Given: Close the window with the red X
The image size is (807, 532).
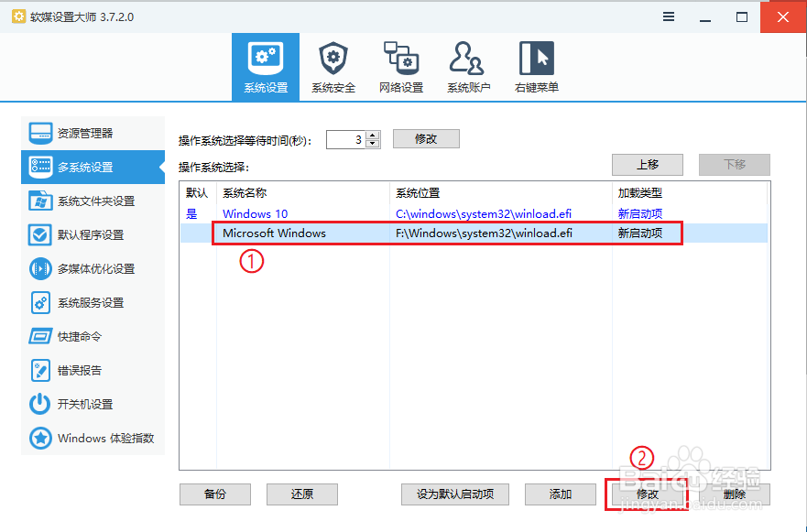Looking at the screenshot, I should [x=783, y=17].
